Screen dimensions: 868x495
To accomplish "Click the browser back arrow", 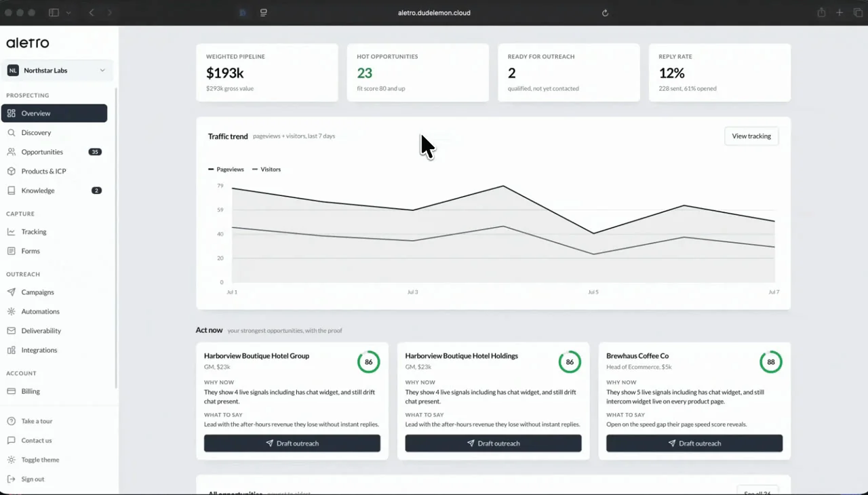I will coord(92,13).
